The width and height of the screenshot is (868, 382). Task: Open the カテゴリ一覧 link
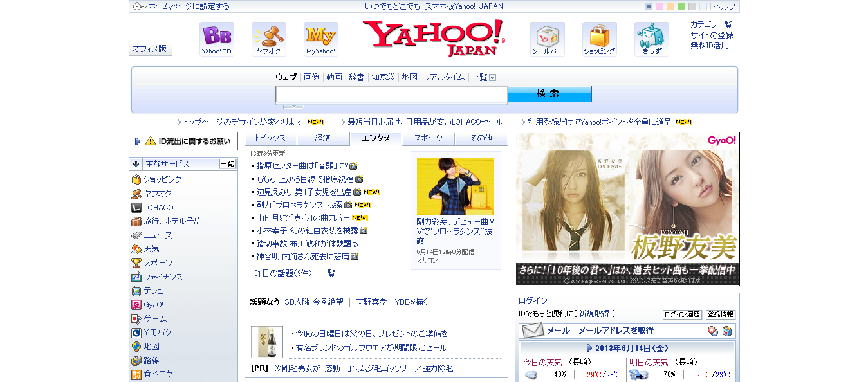(712, 24)
